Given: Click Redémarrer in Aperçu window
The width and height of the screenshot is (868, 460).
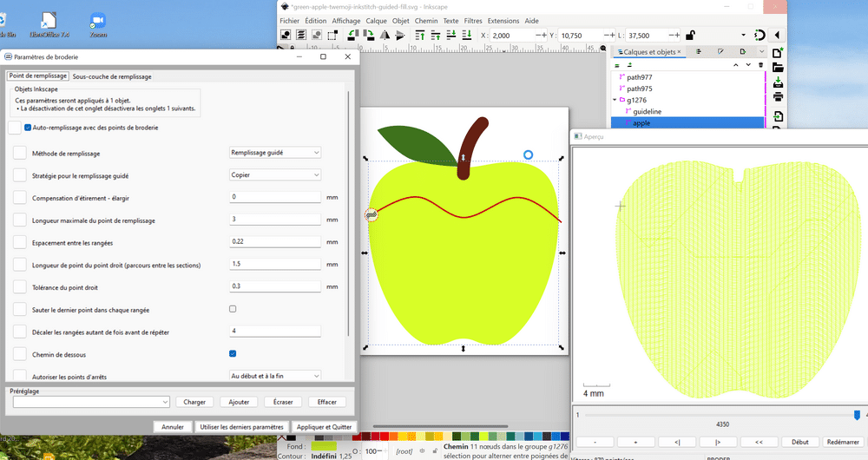Looking at the screenshot, I should point(843,442).
